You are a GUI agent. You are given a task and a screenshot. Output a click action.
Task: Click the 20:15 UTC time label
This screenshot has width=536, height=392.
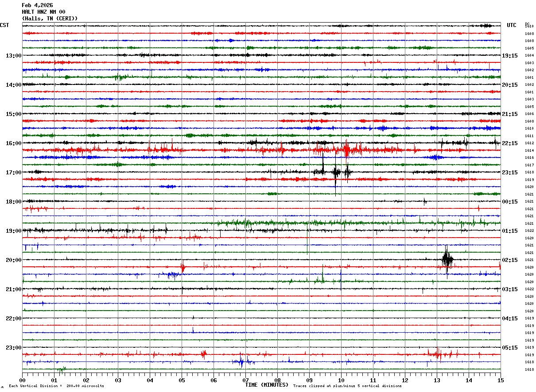click(x=510, y=85)
